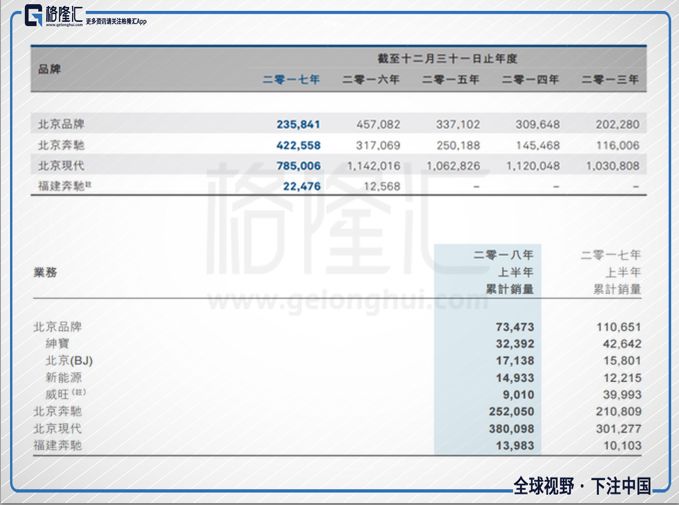Click the value 110,651
This screenshot has width=679, height=505.
click(x=619, y=327)
